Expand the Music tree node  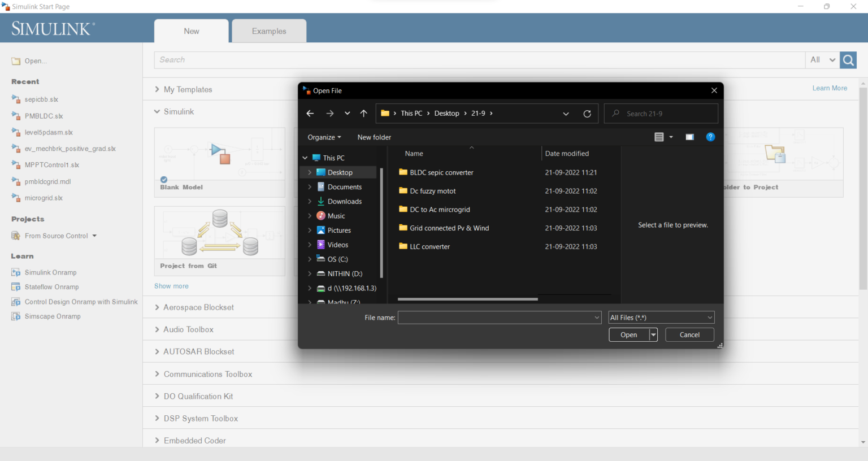310,216
